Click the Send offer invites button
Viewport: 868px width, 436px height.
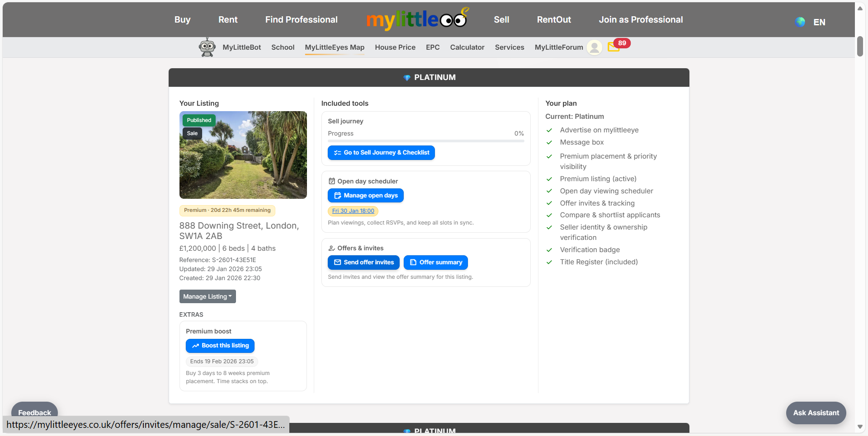tap(363, 263)
